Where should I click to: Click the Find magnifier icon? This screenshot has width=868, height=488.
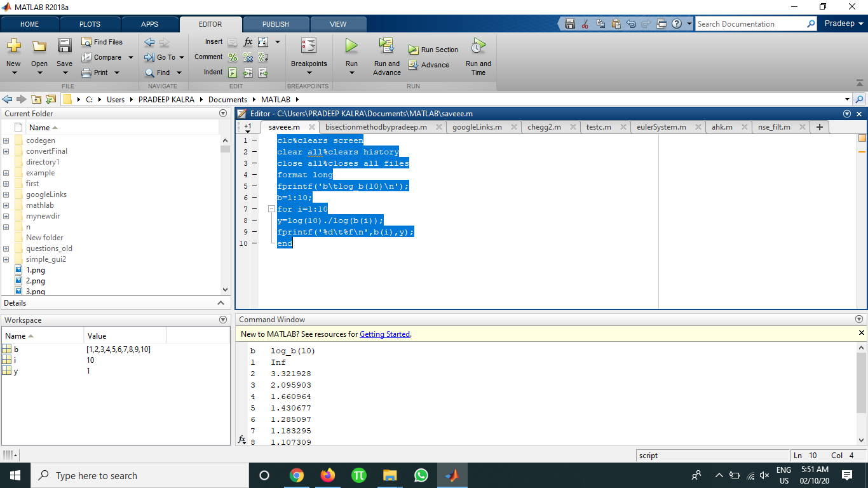click(150, 72)
